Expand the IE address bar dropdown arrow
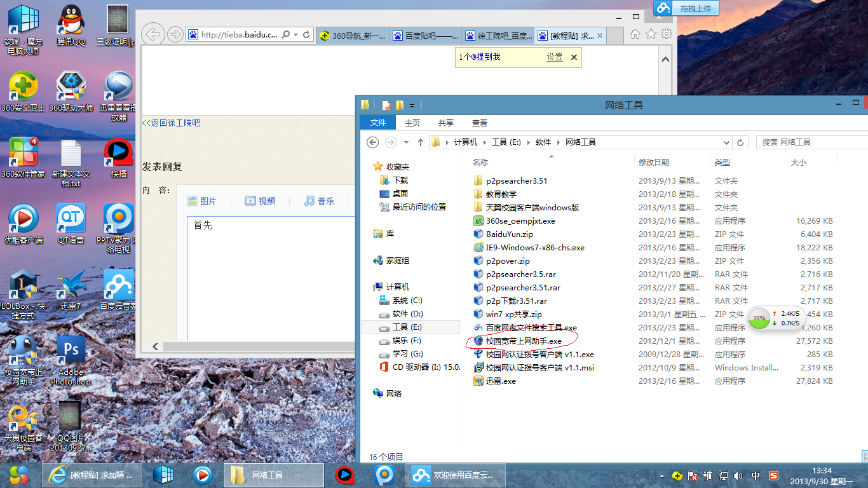 [297, 35]
